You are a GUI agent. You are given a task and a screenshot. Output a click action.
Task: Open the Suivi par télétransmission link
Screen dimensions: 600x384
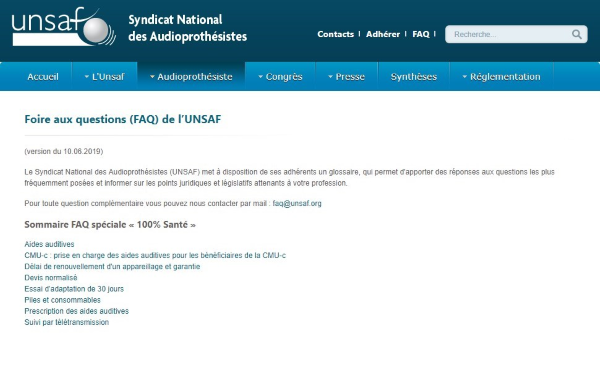pyautogui.click(x=67, y=322)
